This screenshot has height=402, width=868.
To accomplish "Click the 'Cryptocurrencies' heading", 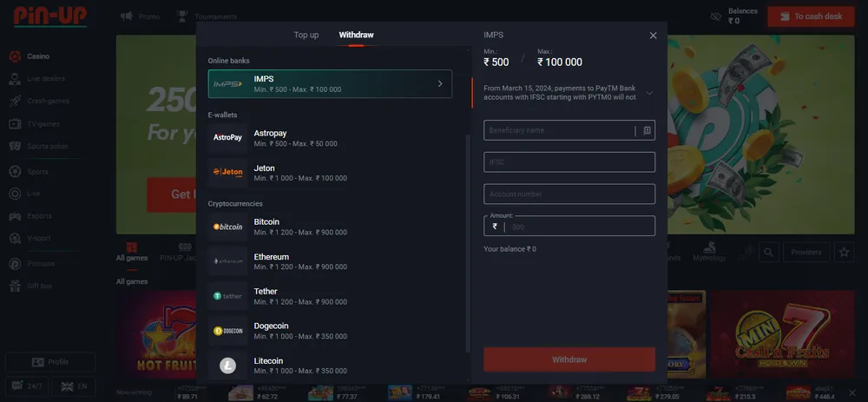I will click(235, 204).
